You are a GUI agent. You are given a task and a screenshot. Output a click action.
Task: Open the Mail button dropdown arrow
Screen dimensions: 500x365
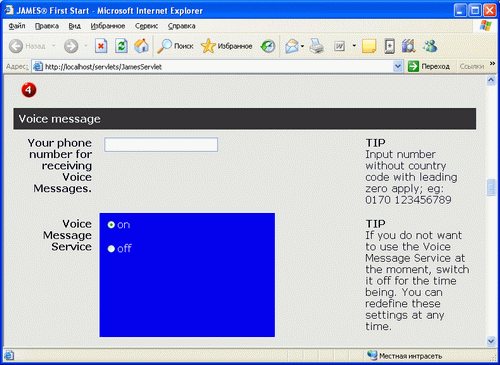pos(302,46)
